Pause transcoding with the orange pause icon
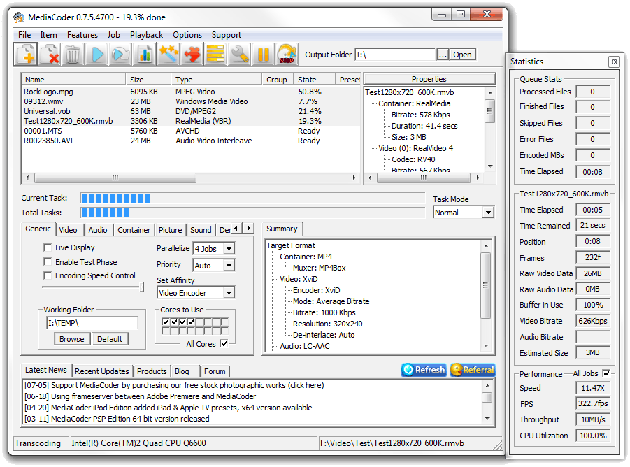The image size is (630, 467). pyautogui.click(x=263, y=54)
